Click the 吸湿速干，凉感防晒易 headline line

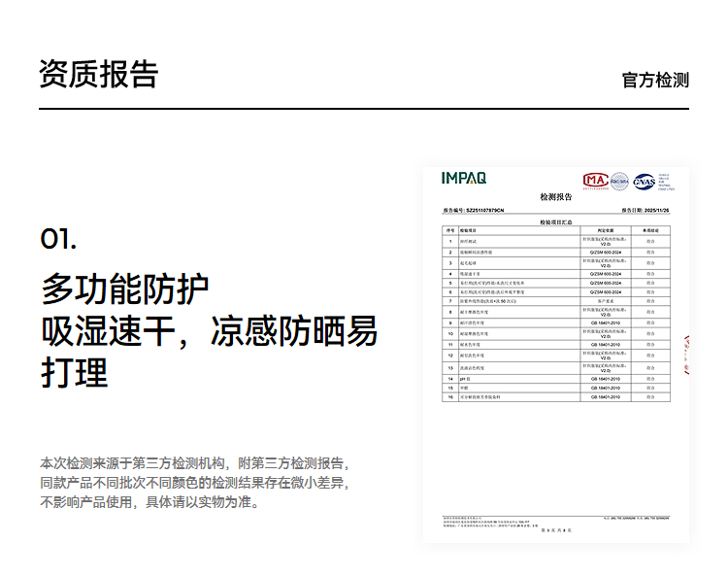[209, 331]
